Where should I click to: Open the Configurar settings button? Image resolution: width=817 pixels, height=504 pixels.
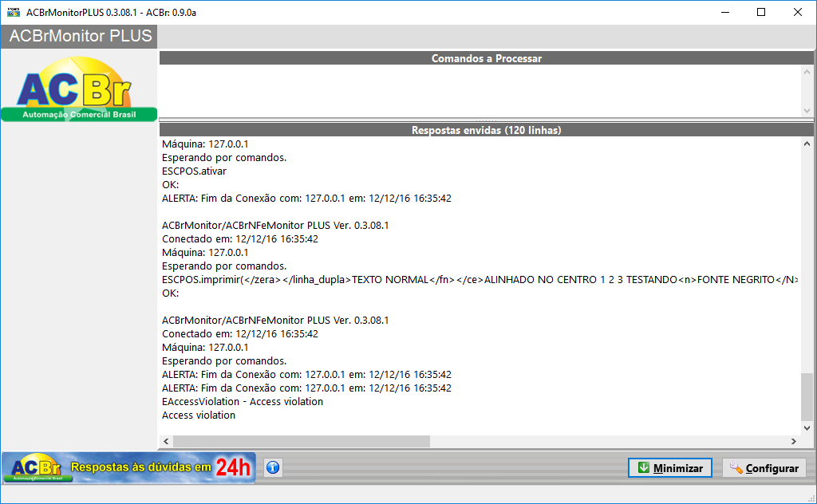[x=764, y=468]
